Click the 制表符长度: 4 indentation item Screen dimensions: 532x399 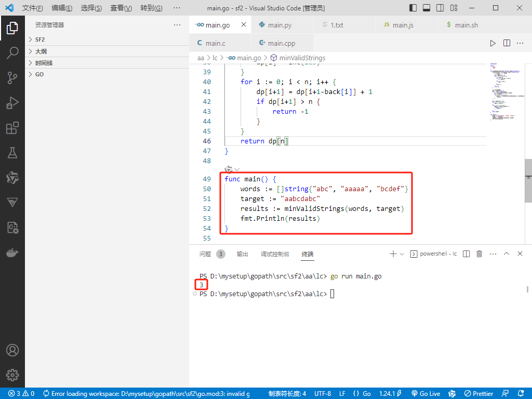[287, 394]
